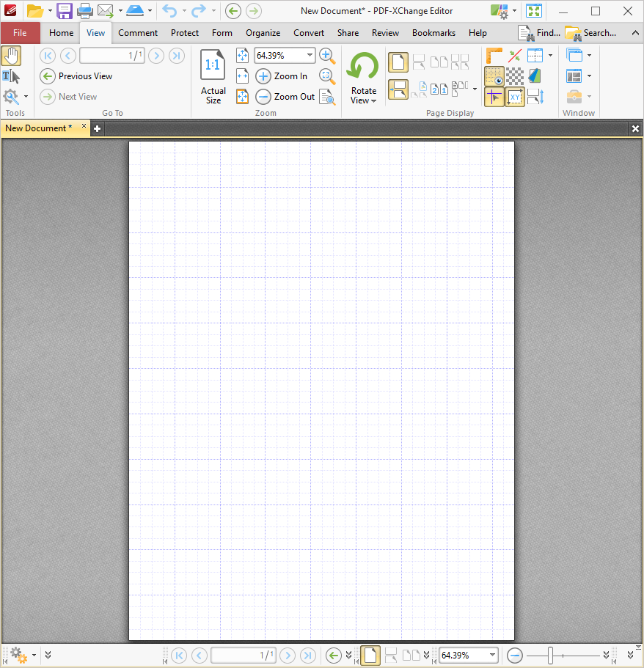The image size is (644, 668).
Task: Show rulers using the ruler icon
Action: tap(494, 56)
